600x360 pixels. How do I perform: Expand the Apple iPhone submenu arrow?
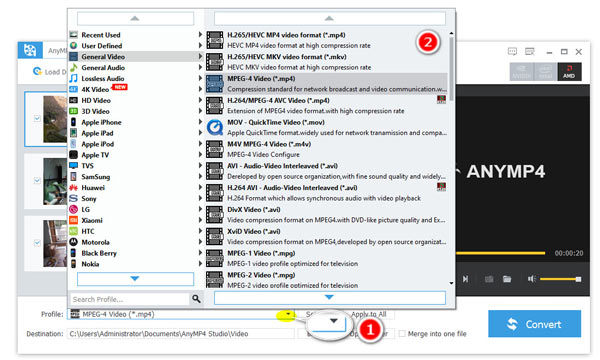tap(200, 122)
